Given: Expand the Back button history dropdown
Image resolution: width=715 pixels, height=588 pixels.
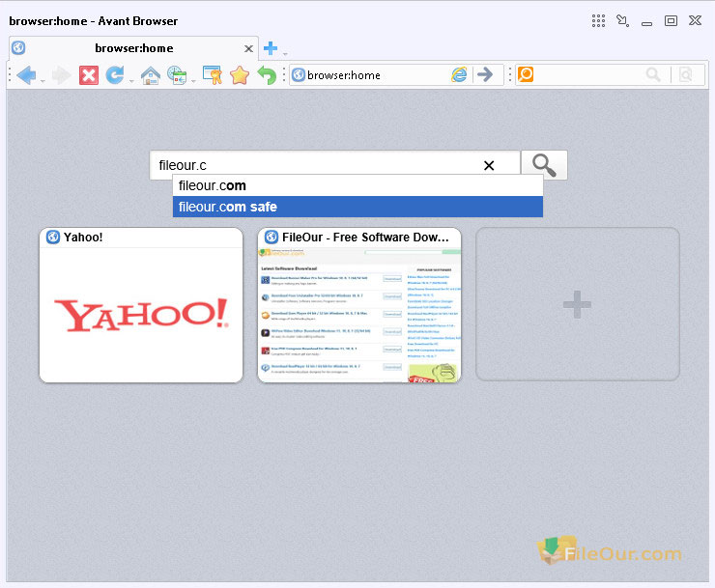Looking at the screenshot, I should [43, 79].
